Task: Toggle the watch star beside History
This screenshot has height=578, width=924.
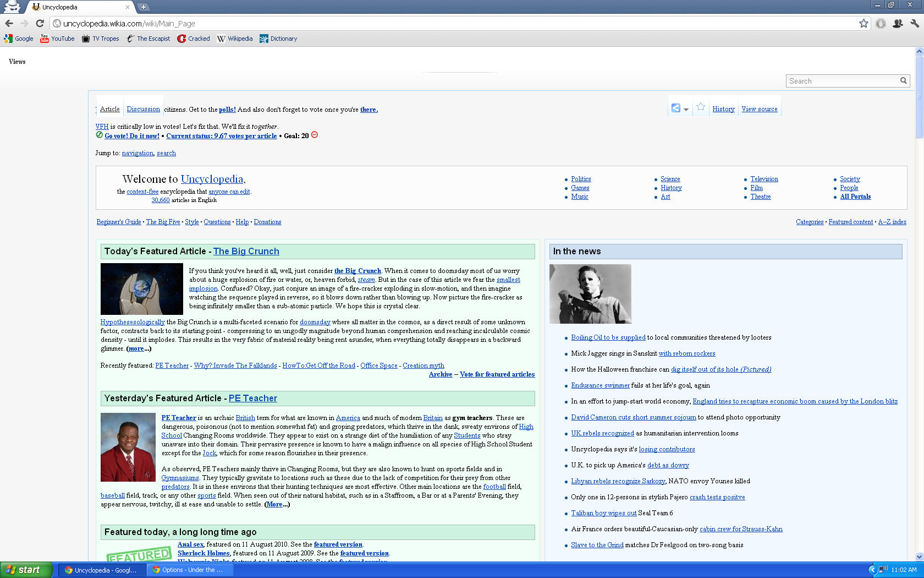Action: coord(700,107)
